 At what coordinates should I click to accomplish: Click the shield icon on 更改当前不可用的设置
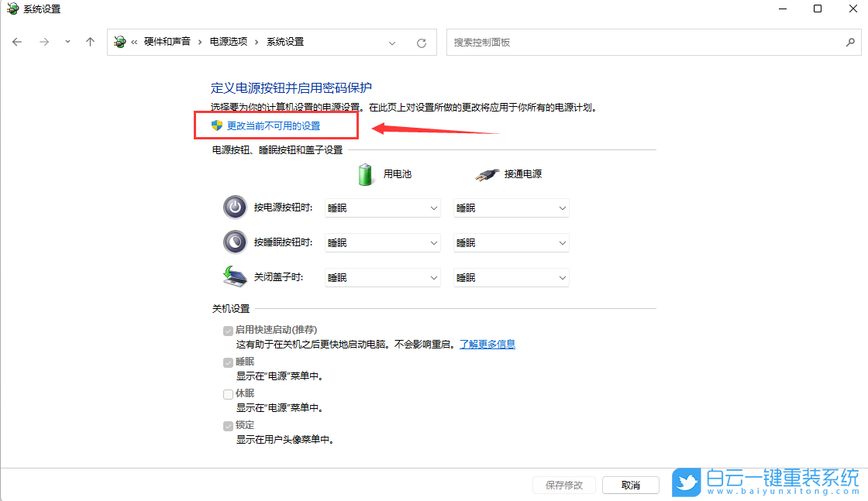tap(217, 125)
